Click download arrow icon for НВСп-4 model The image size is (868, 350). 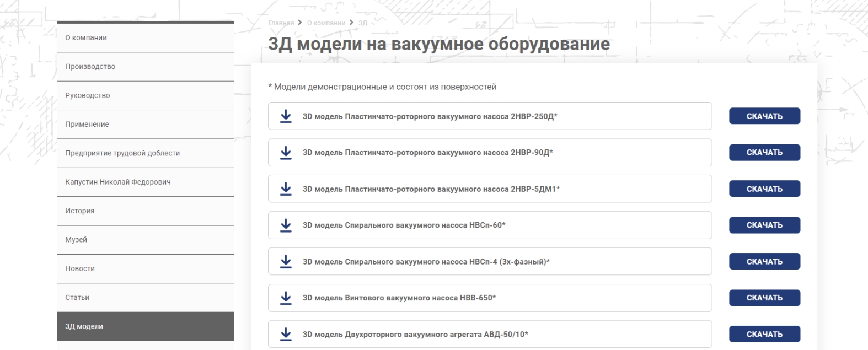click(286, 262)
